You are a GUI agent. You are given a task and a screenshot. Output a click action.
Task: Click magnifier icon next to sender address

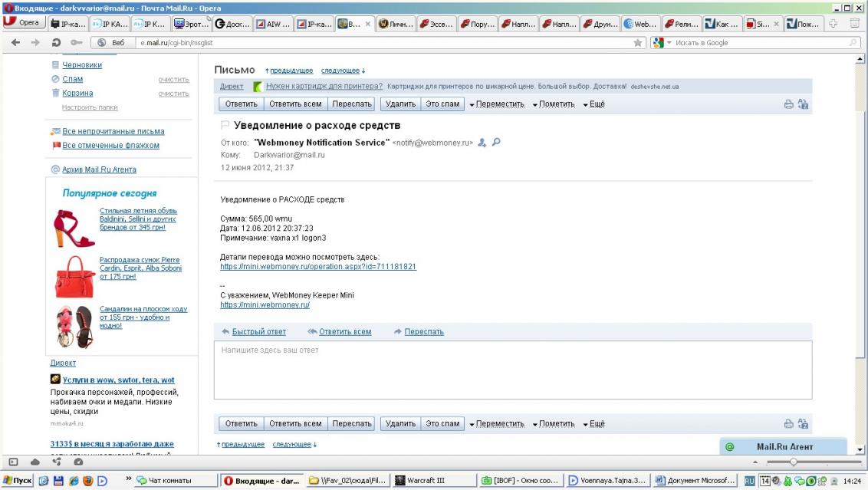pos(495,143)
